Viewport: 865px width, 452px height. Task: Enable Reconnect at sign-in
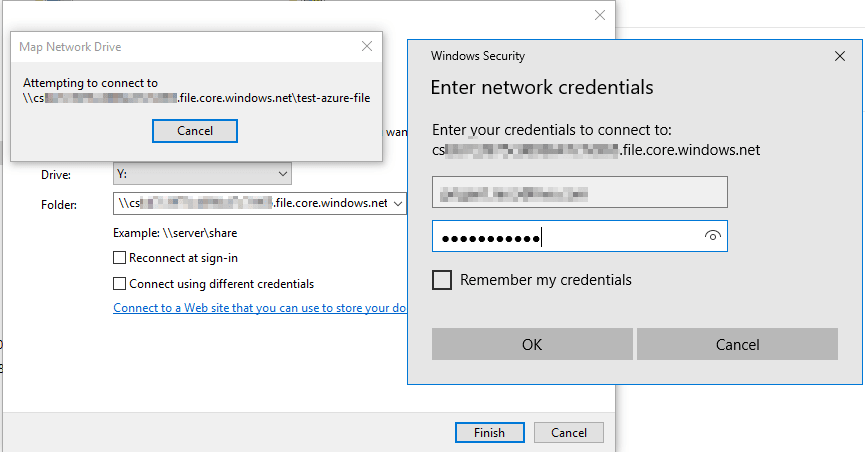(x=119, y=258)
